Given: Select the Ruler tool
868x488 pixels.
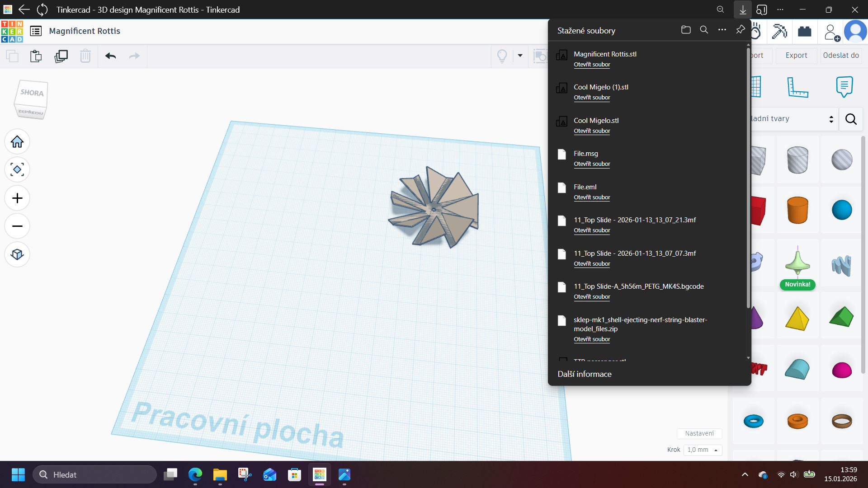Looking at the screenshot, I should click(798, 87).
